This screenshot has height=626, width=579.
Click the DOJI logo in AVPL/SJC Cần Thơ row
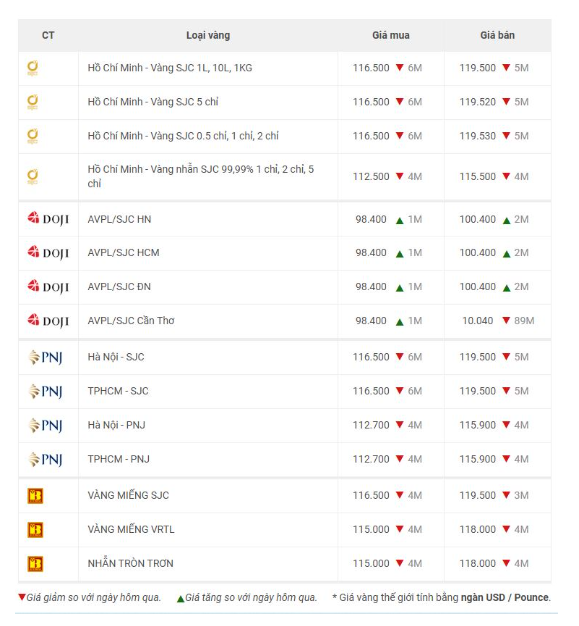coord(48,321)
